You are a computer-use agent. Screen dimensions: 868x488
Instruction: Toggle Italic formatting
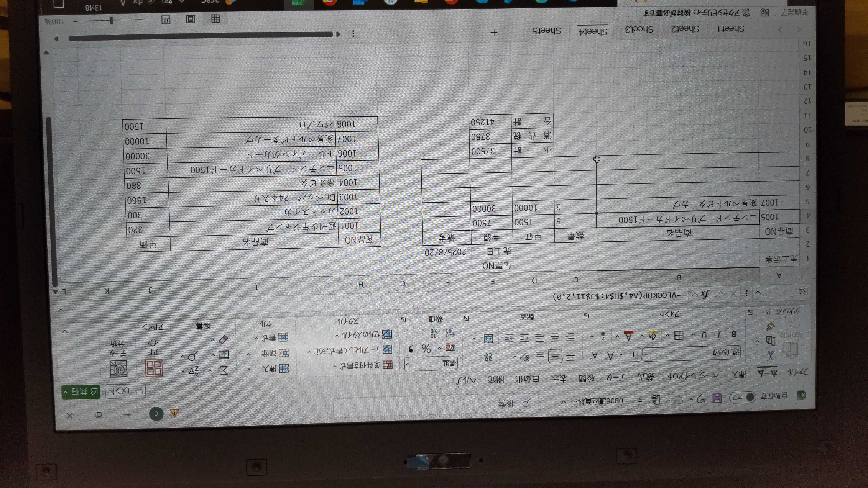[x=719, y=334]
